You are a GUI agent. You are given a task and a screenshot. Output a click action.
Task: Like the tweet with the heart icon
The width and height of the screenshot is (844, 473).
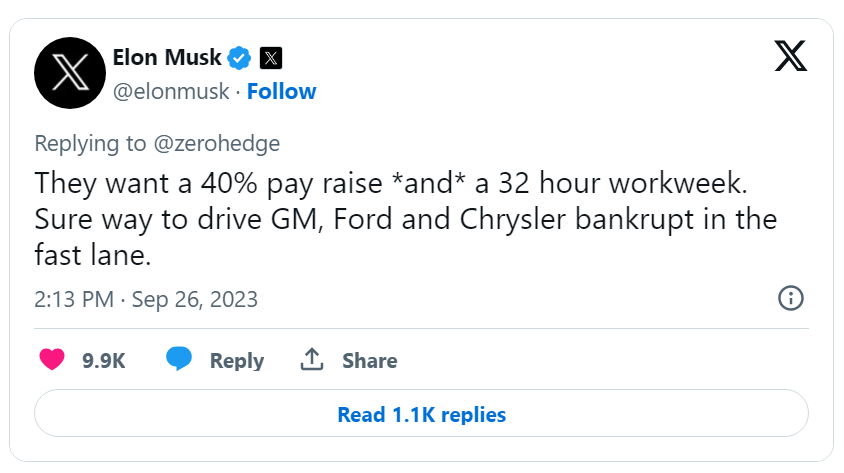51,360
